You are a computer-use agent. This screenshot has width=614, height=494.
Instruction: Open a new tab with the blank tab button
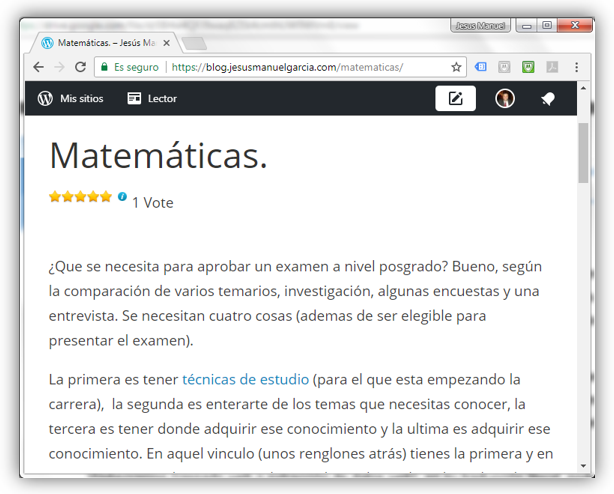point(195,43)
